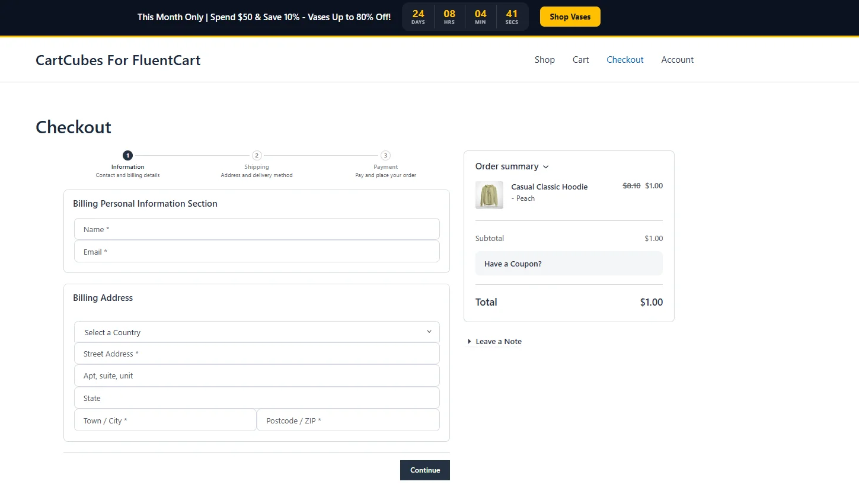Viewport: 859px width, 504px height.
Task: Click the State field
Action: click(257, 398)
